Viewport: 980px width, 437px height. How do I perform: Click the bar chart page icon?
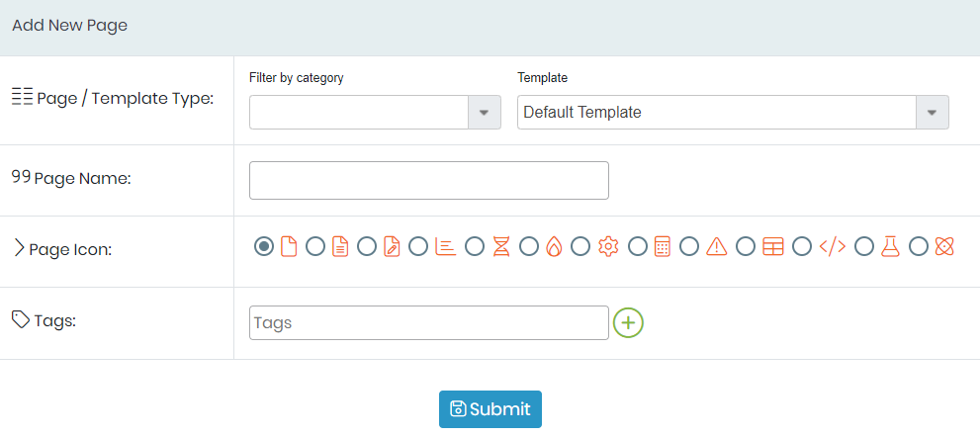(x=446, y=246)
